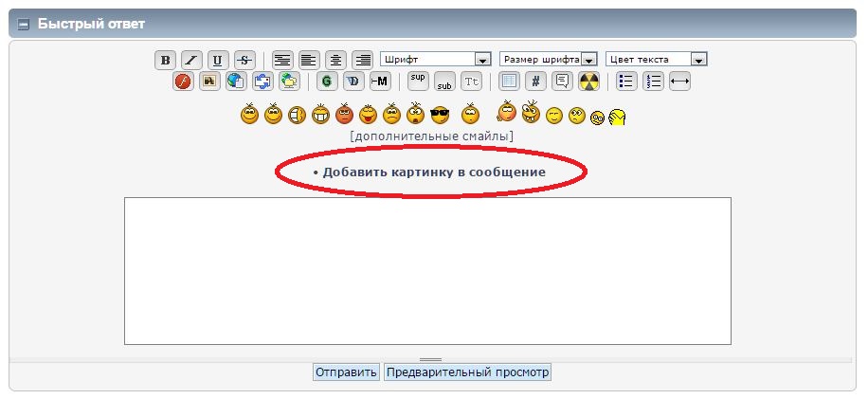Viewport: 868px width, 399px height.
Task: Click the Быстрый ответ header title
Action: (91, 25)
